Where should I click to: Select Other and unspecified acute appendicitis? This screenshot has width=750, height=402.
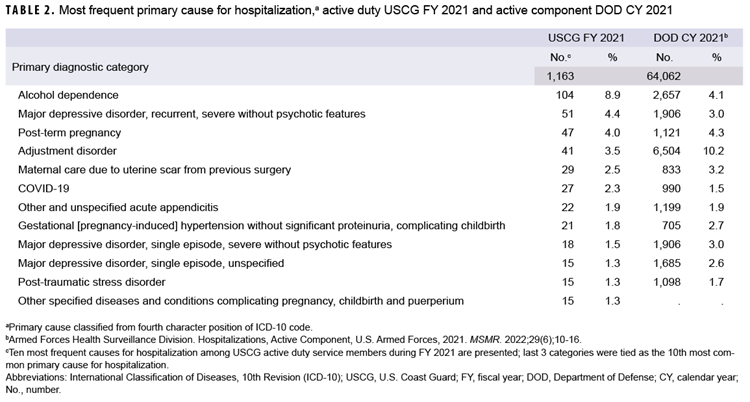coord(121,207)
